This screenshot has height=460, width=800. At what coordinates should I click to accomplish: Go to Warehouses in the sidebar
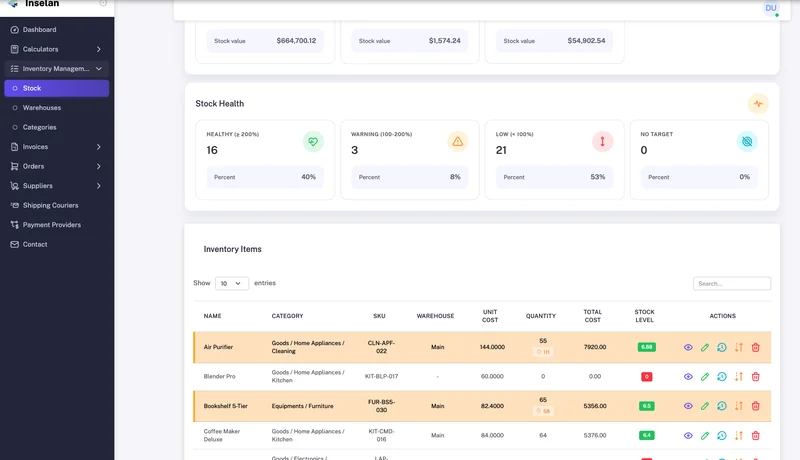point(42,107)
